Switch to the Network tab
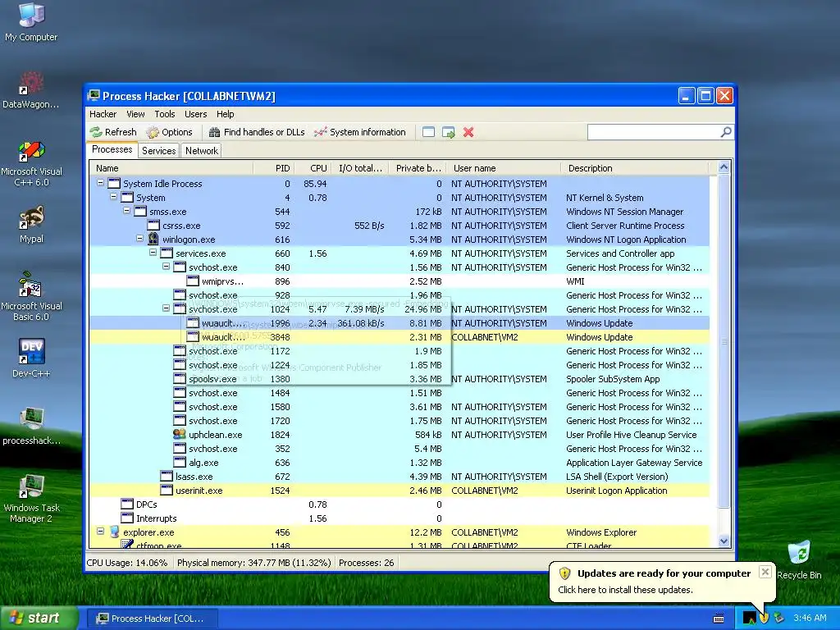The height and width of the screenshot is (630, 840). pos(202,151)
